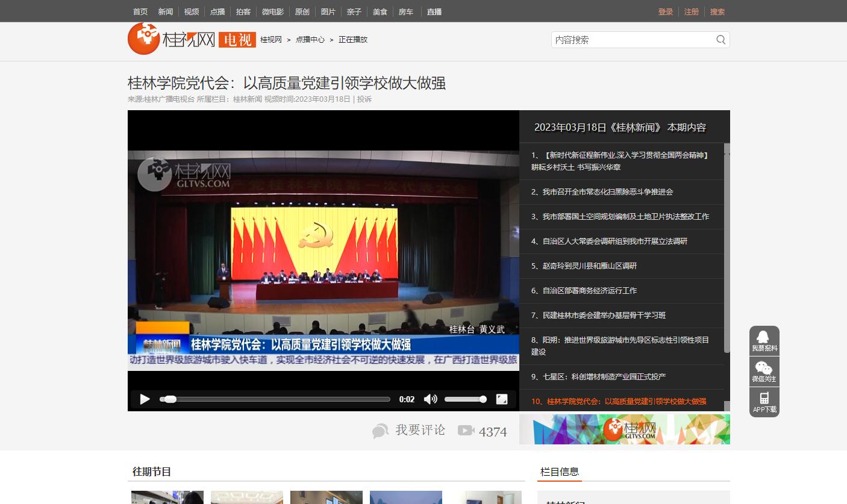
Task: Adjust the video volume slider
Action: point(465,399)
